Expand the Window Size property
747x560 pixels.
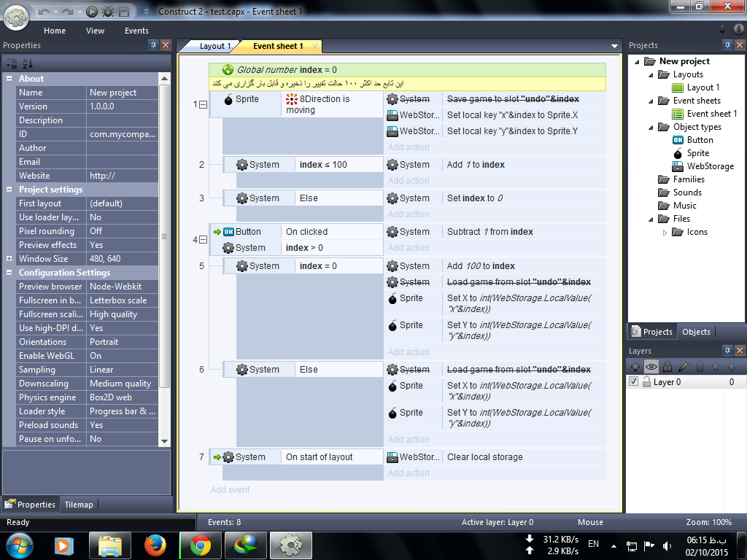tap(9, 259)
